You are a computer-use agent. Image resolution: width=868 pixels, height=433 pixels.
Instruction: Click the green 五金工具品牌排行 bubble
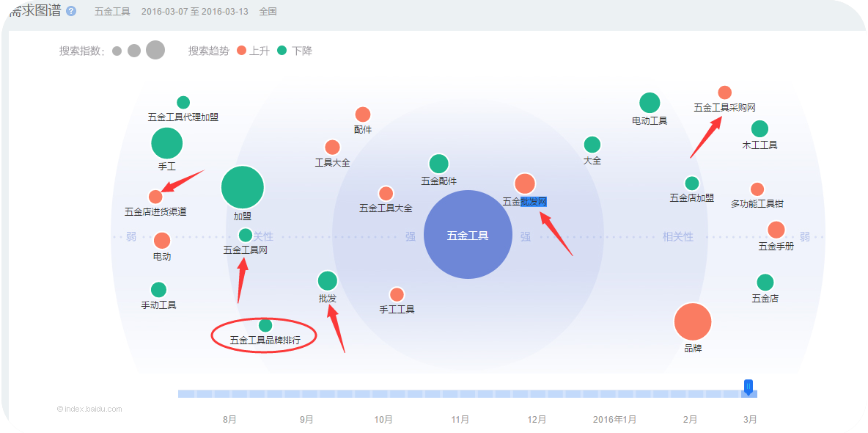coord(265,325)
